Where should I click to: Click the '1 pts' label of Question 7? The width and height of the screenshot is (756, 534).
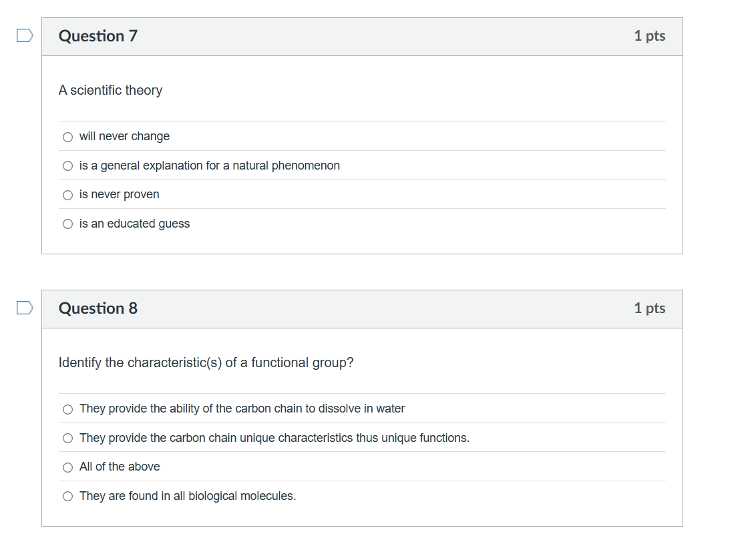[649, 36]
